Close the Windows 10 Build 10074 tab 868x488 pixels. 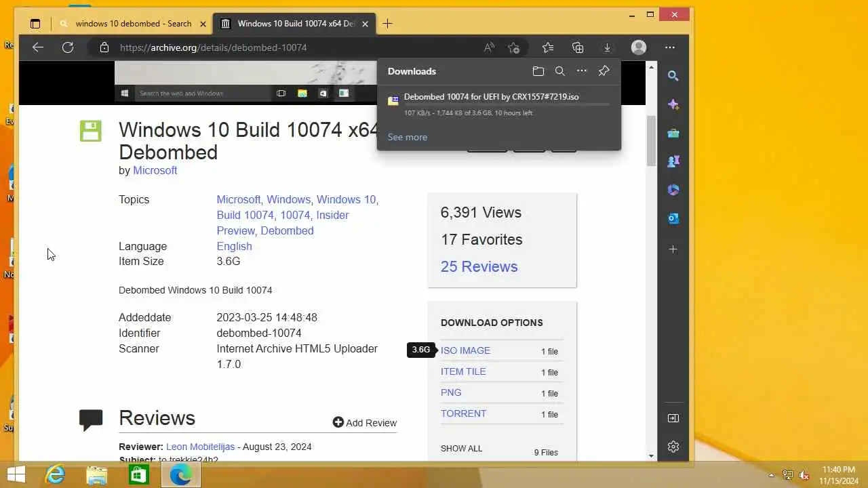[x=366, y=24]
